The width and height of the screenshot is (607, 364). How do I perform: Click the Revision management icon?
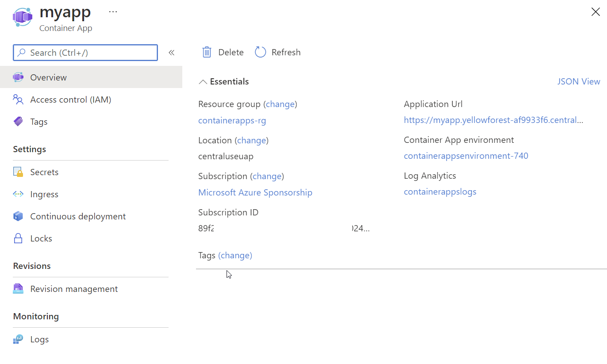pos(18,289)
